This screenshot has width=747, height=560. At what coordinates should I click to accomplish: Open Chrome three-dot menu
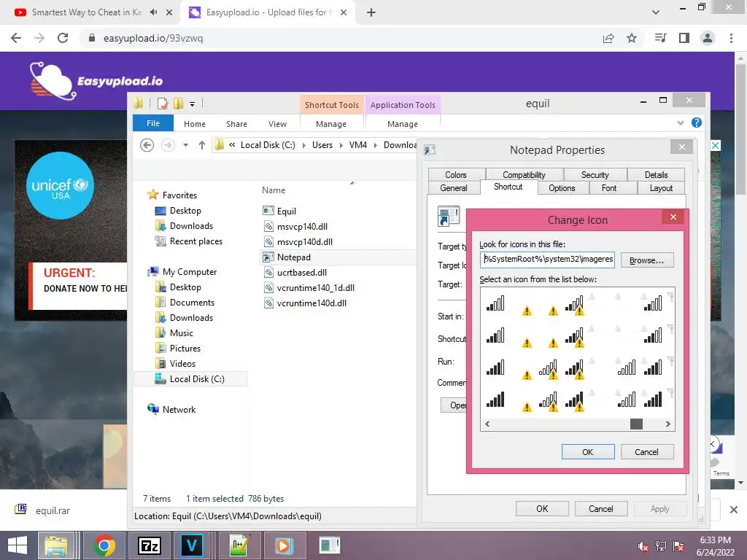[x=731, y=38]
